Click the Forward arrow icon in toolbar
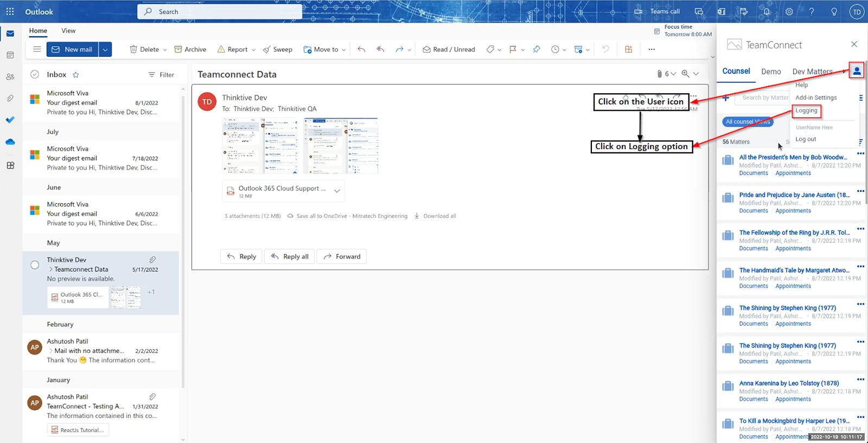 pyautogui.click(x=399, y=49)
